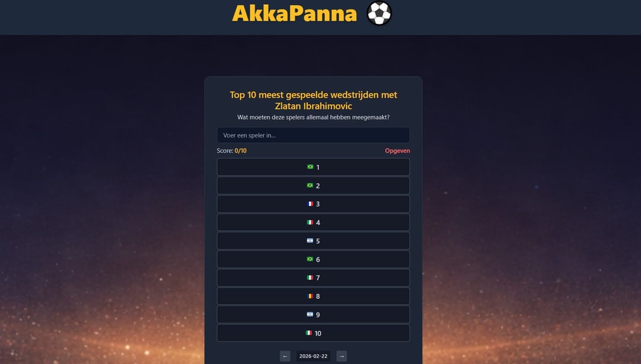The width and height of the screenshot is (641, 364).
Task: Click the AkkaPanna site title
Action: click(294, 13)
